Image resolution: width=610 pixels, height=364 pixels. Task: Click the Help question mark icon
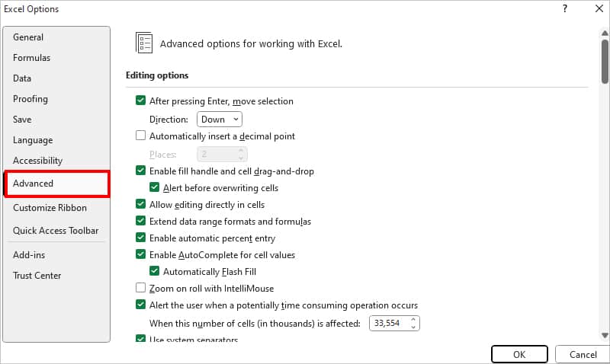click(565, 9)
